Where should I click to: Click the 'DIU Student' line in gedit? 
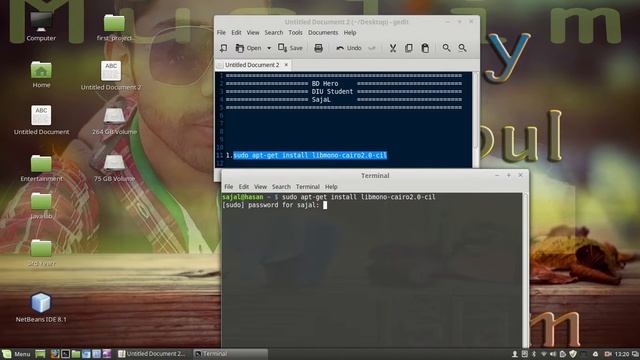(332, 92)
